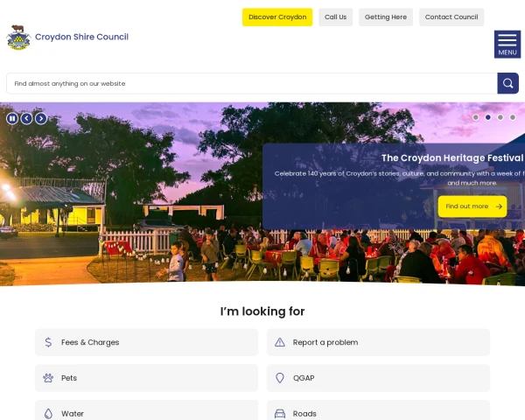
Task: Open the Getting Here link
Action: [x=386, y=17]
